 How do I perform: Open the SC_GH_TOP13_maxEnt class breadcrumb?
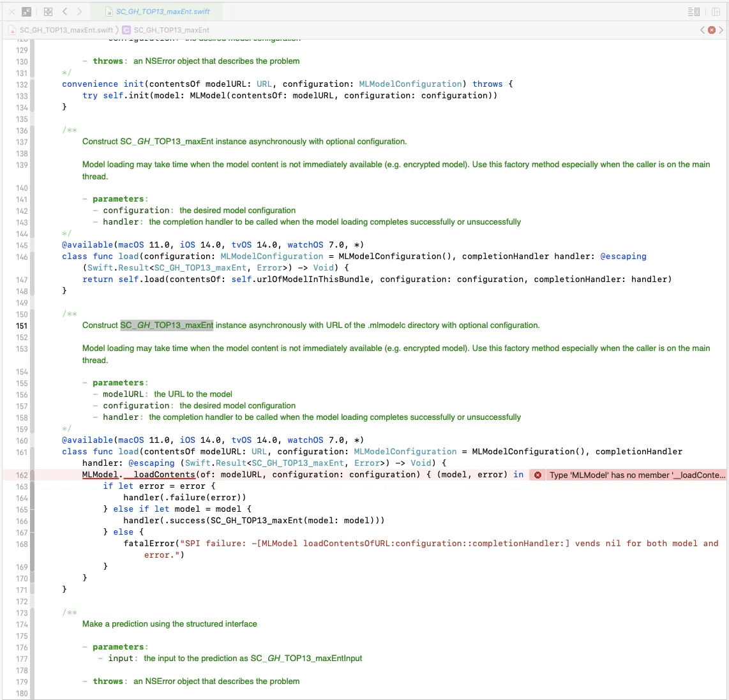coord(172,30)
